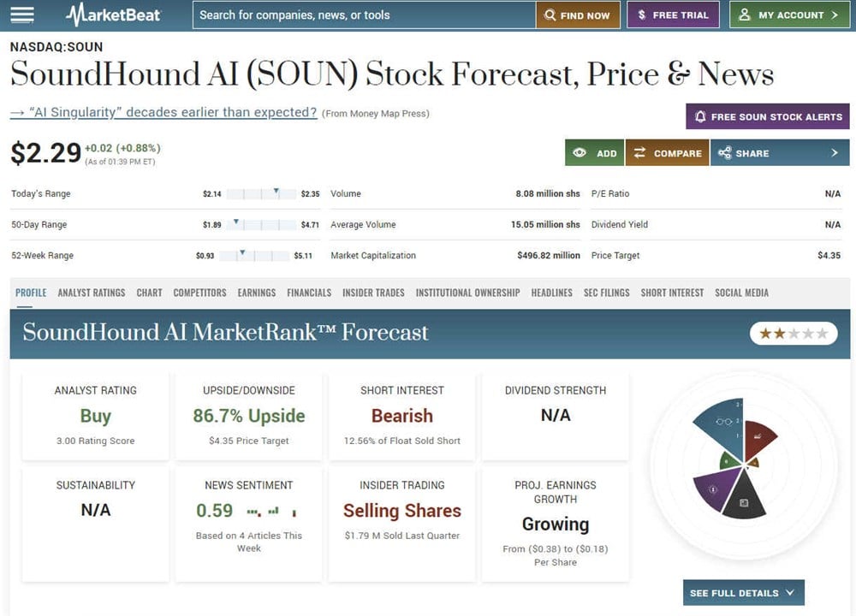Switch to the Financials tab
This screenshot has height=616, width=856.
point(309,293)
